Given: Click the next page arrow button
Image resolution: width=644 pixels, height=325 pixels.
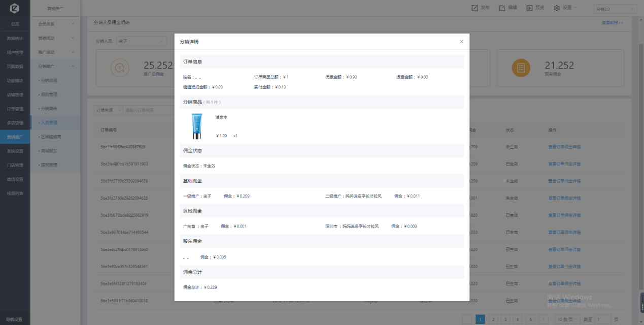Looking at the screenshot, I should click(543, 319).
